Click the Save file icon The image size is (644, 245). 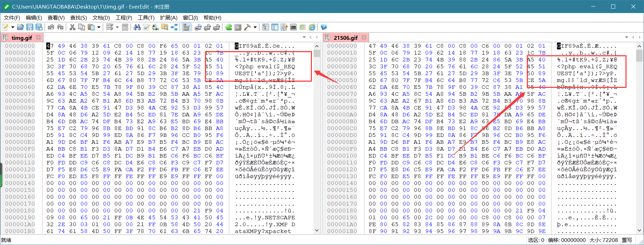click(30, 27)
